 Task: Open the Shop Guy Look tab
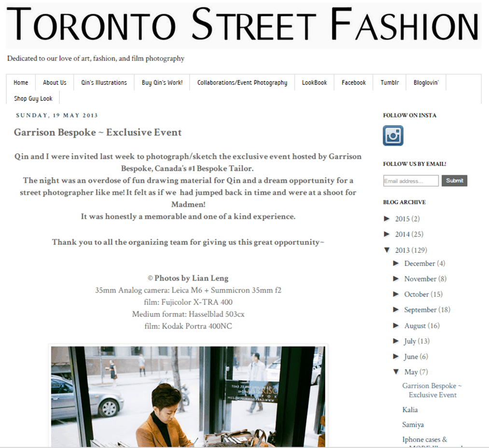(x=33, y=98)
